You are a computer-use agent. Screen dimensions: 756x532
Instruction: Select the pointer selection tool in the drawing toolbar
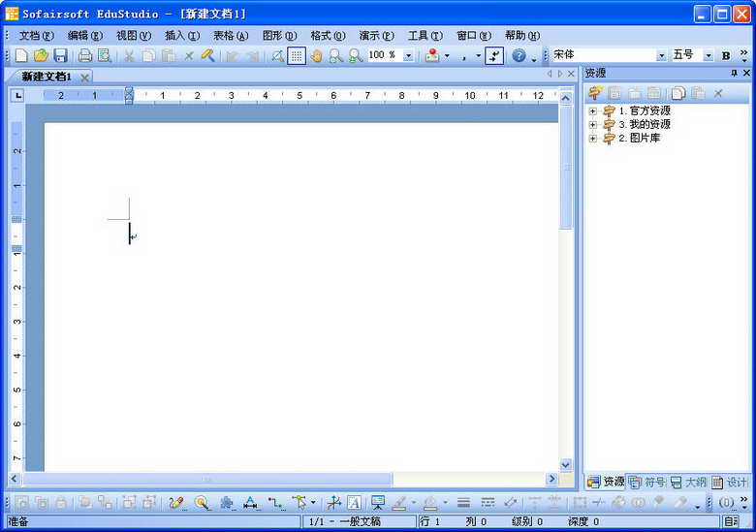coord(299,503)
